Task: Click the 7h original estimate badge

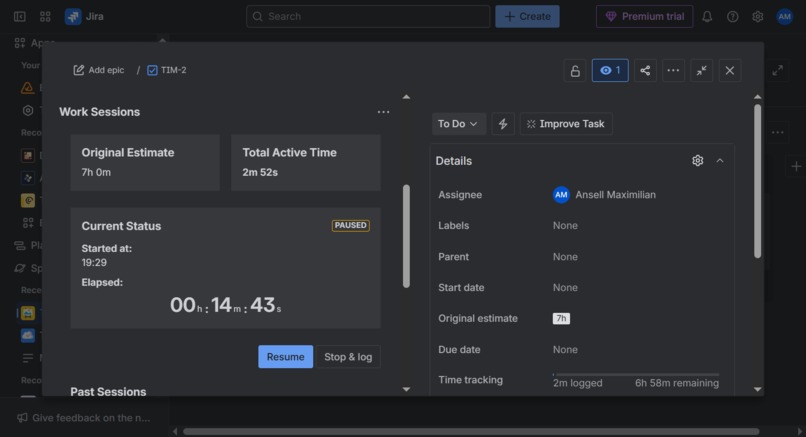Action: (561, 318)
